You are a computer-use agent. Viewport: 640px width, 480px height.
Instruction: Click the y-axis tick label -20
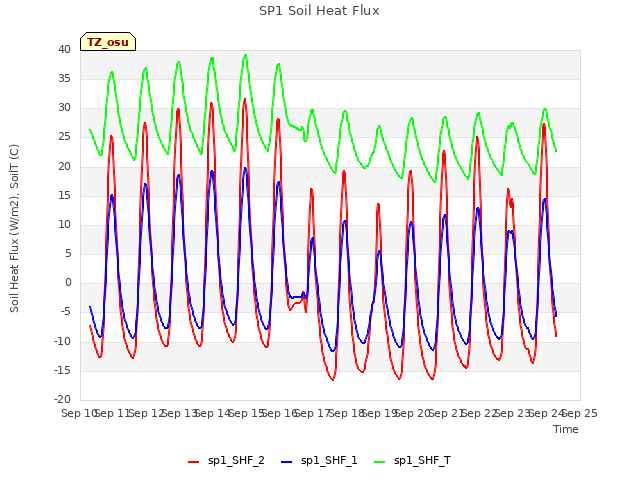(62, 399)
